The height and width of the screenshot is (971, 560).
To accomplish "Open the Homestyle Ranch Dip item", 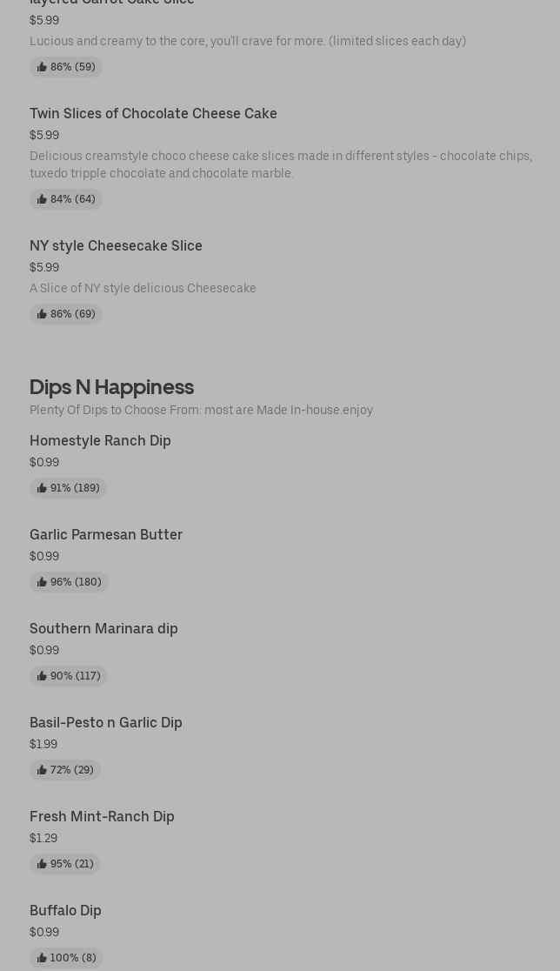I will click(x=100, y=440).
